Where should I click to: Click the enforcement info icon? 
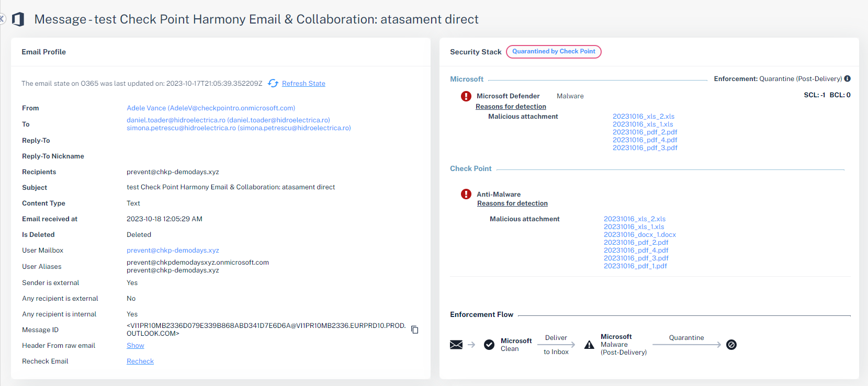tap(847, 78)
